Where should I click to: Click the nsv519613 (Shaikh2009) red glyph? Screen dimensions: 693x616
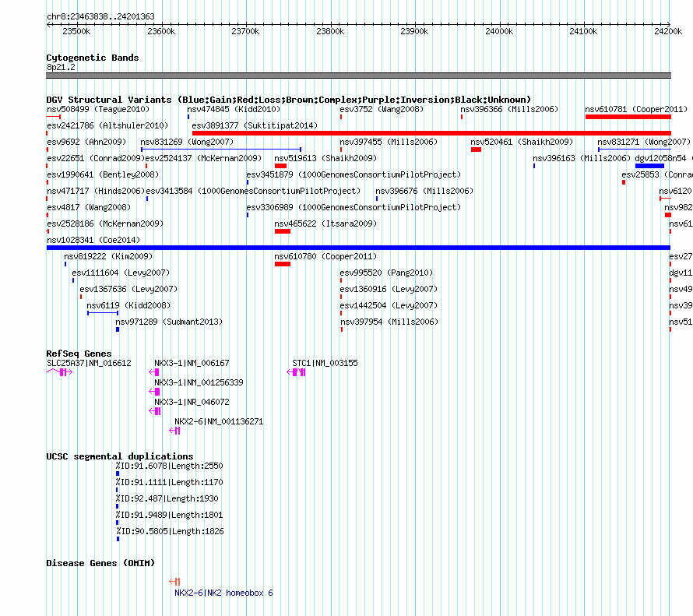(280, 166)
